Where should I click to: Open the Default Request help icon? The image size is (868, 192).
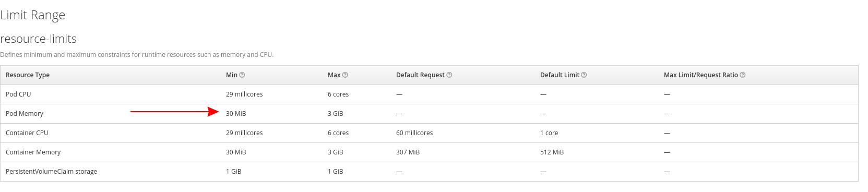coord(449,75)
